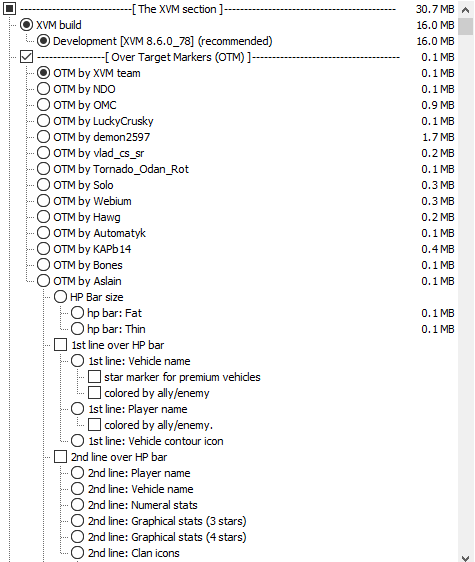The image size is (475, 562).
Task: Click the vertical scrollbar thumb
Action: click(466, 26)
